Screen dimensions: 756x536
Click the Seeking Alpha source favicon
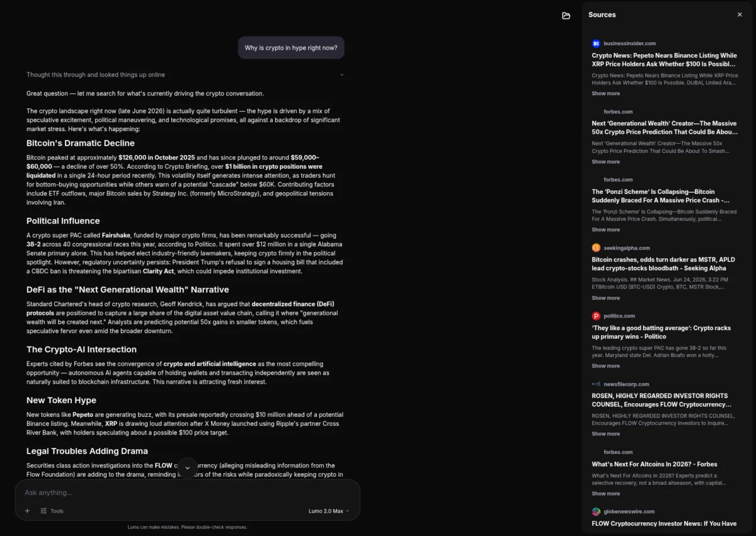coord(596,248)
